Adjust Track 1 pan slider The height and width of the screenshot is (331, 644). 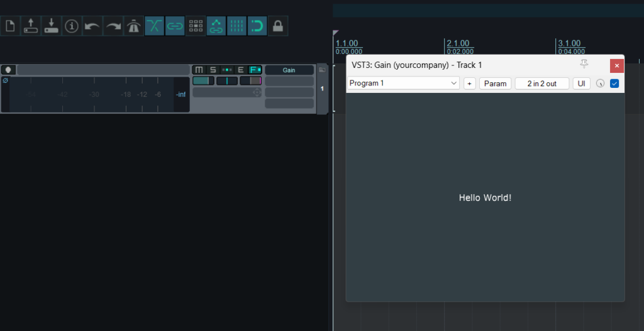click(226, 81)
